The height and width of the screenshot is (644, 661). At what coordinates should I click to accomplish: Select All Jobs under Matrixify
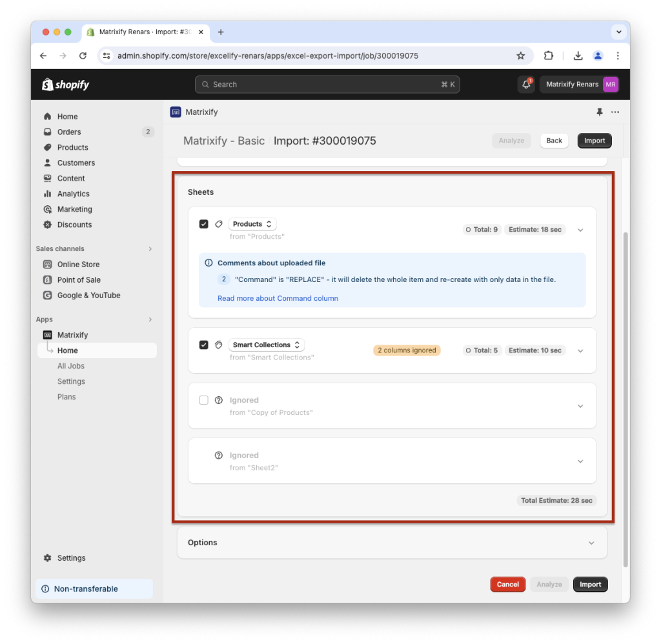(x=71, y=366)
